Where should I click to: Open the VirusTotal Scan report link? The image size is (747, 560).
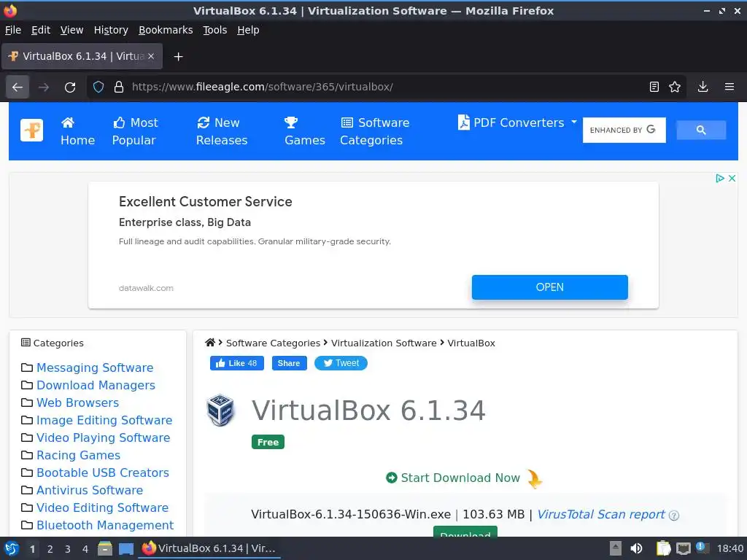601,515
